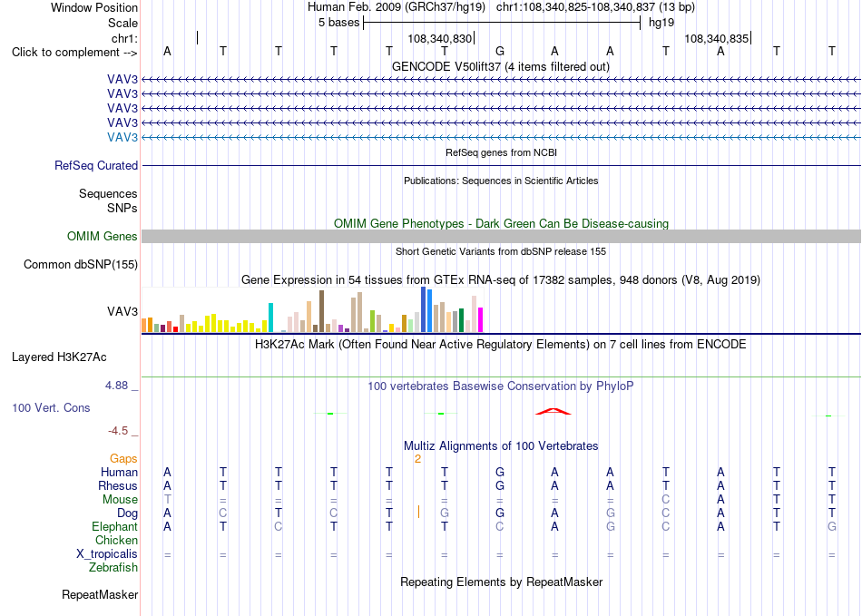Click the orange '2' in the Gaps row
The height and width of the screenshot is (616, 862).
tap(417, 459)
